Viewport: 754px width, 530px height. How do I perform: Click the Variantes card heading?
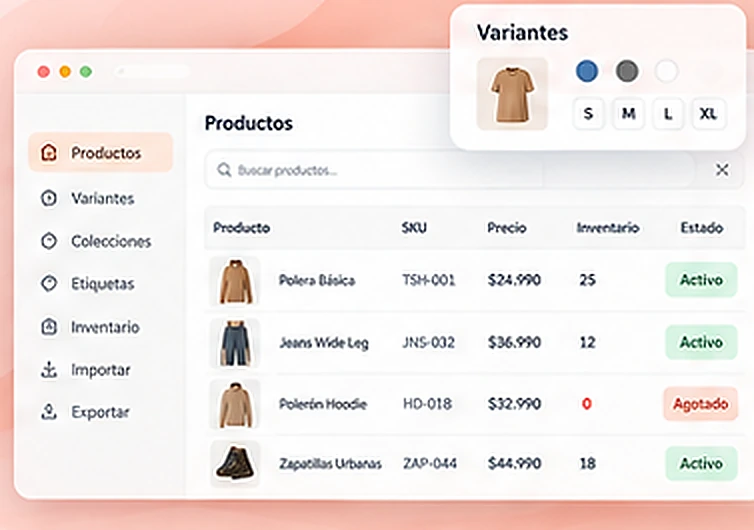[522, 33]
